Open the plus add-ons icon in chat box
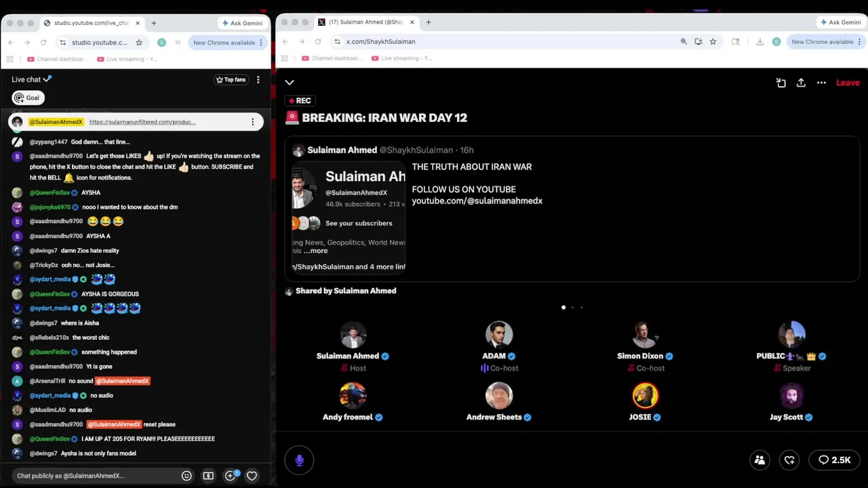Screen dimensions: 868x488 231,475
